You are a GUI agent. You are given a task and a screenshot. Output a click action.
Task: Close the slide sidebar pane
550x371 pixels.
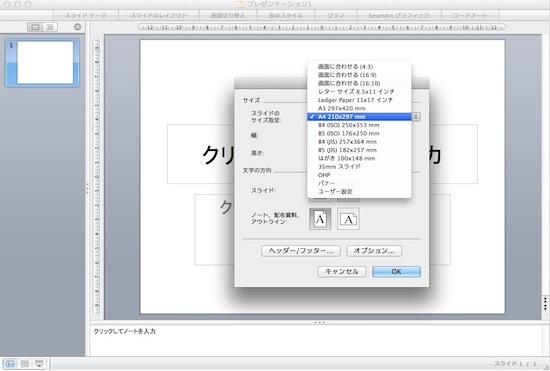[x=78, y=27]
